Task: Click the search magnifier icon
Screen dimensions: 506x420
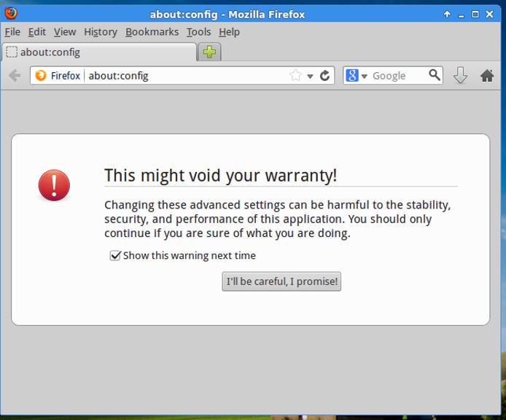Action: (x=435, y=75)
